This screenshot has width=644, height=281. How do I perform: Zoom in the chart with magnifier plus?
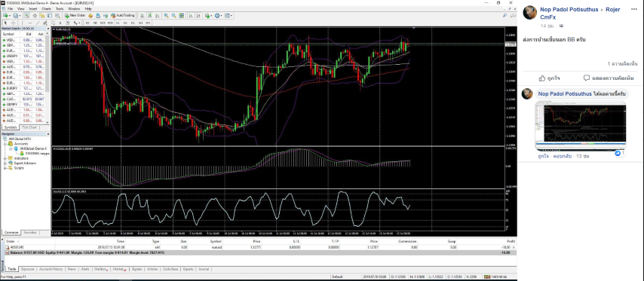pos(167,16)
